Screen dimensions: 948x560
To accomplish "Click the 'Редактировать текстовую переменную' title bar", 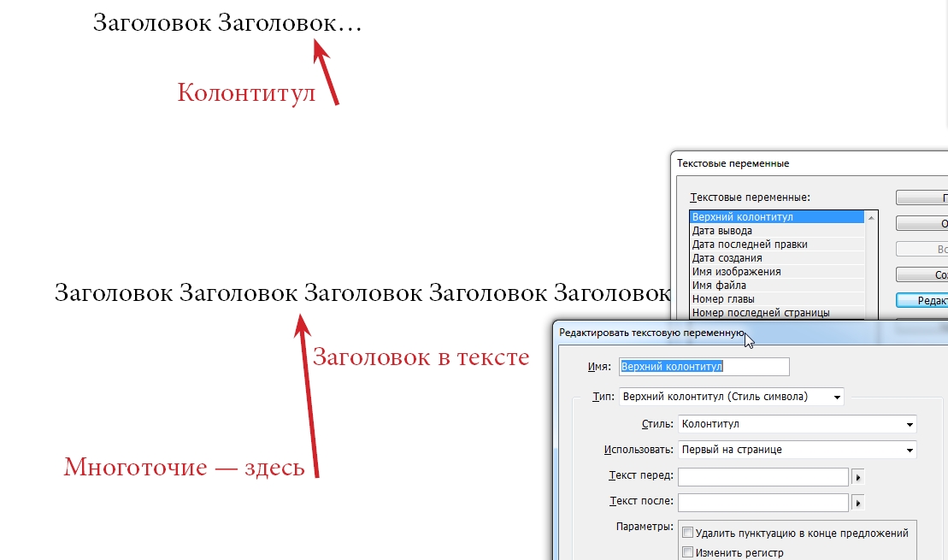I will (x=750, y=333).
